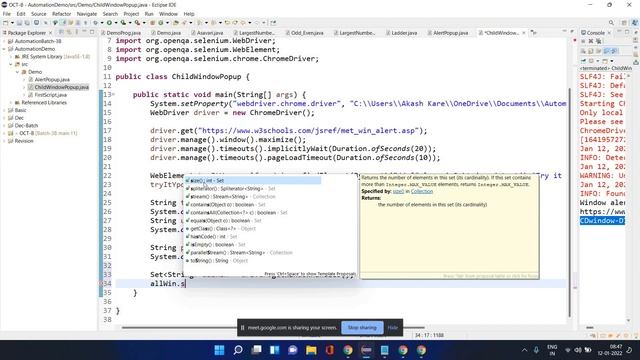The width and height of the screenshot is (640, 360).
Task: Expand the Basic project
Action: [4, 110]
